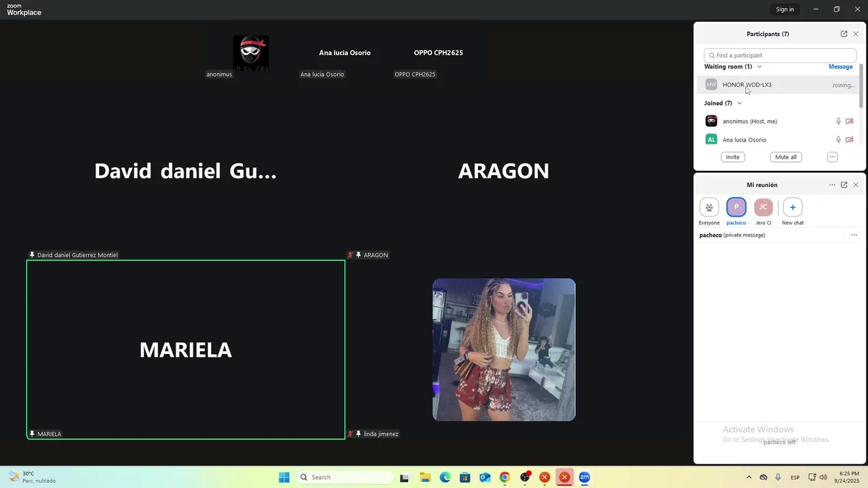Click the Participants panel scrollbar
Screen dimensions: 868x488
pyautogui.click(x=861, y=86)
